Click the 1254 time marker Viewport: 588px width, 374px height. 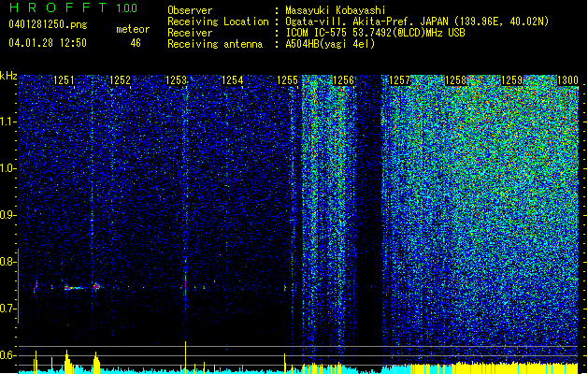(x=232, y=80)
